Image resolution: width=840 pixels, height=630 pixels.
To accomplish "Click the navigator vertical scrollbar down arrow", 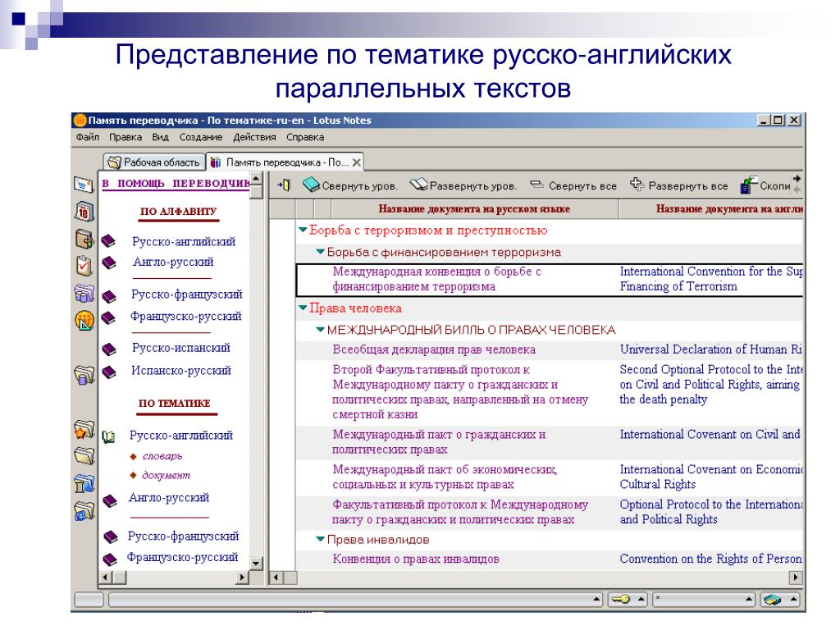I will 256,564.
